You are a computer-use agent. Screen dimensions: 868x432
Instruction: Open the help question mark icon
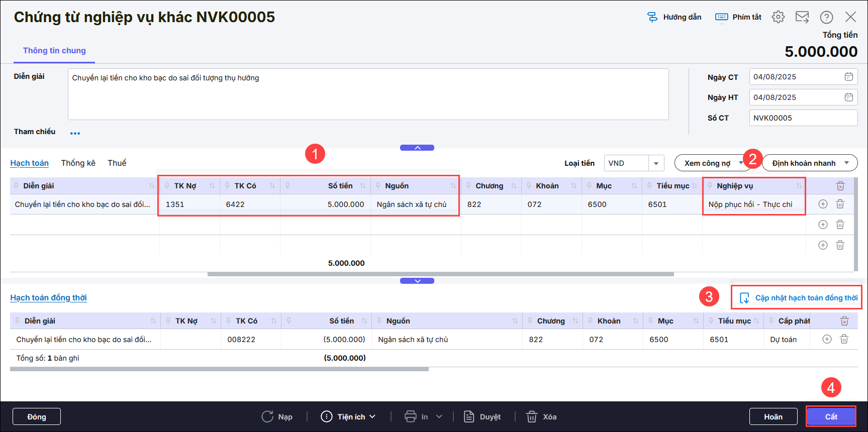click(826, 17)
